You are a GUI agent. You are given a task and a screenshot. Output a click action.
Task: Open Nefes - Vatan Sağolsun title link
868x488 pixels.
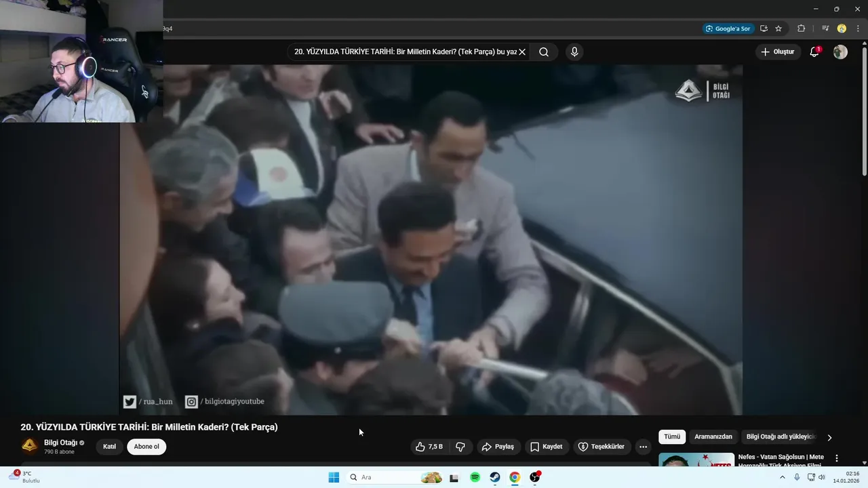click(781, 461)
